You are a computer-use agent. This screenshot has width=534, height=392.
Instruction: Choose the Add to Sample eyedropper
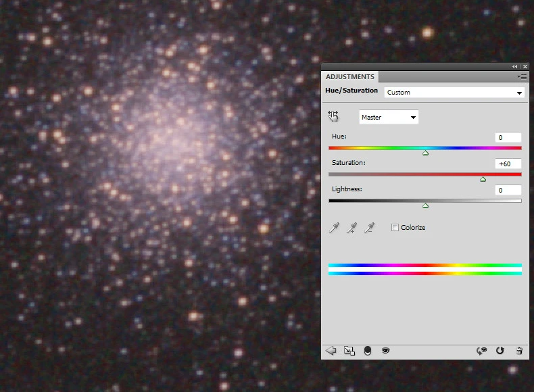351,228
